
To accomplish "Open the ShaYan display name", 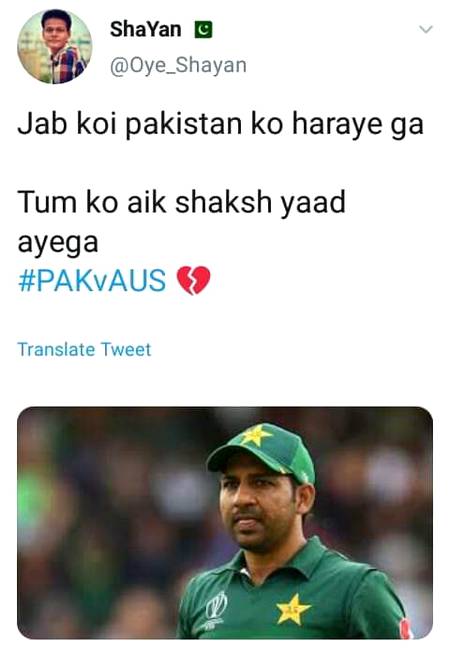I will (x=145, y=29).
